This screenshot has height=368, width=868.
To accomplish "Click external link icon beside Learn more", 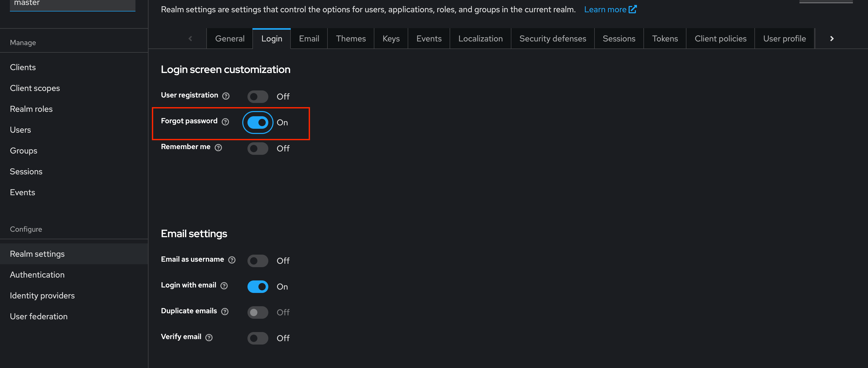I will tap(633, 9).
